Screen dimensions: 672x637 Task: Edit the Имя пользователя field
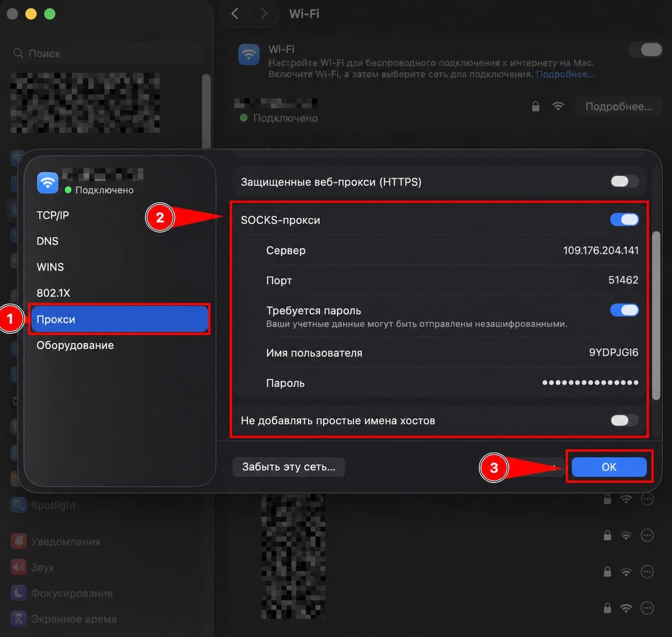[613, 353]
